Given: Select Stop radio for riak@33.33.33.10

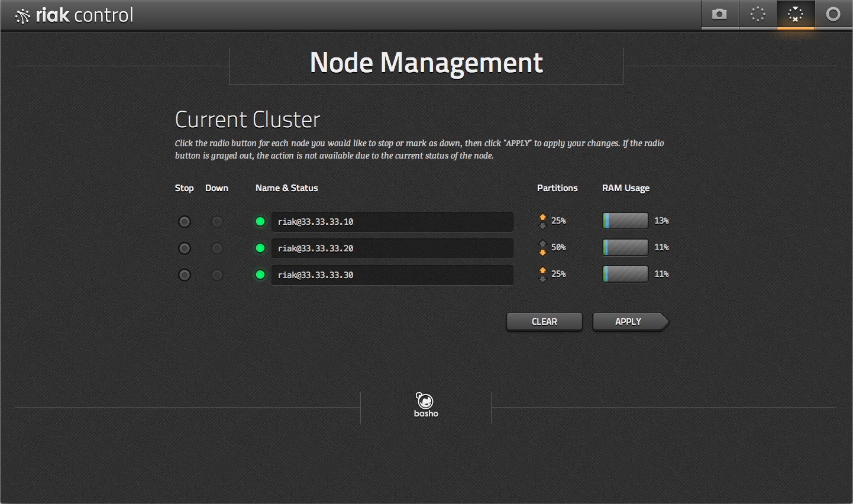Looking at the screenshot, I should [185, 222].
